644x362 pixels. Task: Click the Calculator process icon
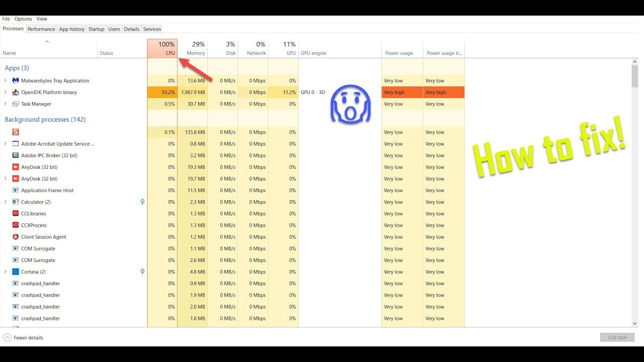tap(15, 202)
